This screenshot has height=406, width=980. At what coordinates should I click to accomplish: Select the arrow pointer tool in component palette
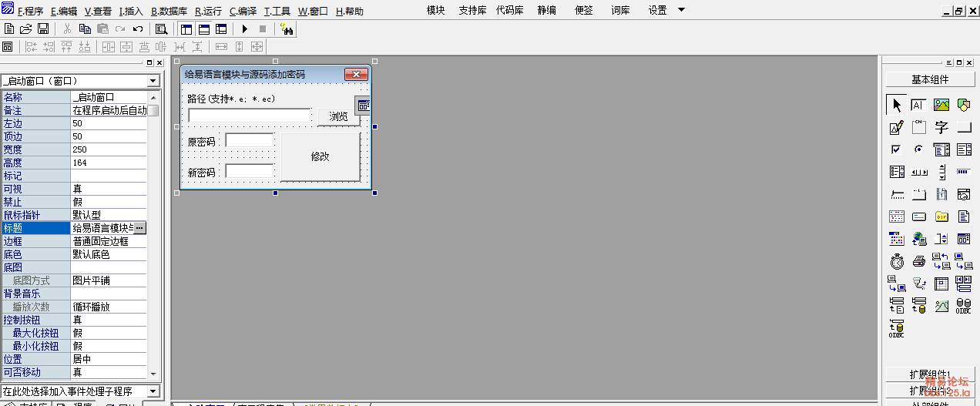click(896, 105)
